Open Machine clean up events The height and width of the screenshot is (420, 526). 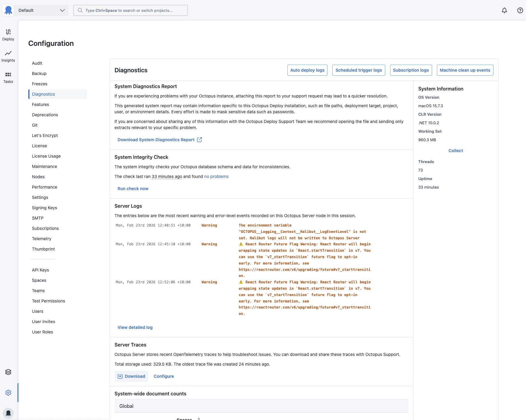(465, 70)
